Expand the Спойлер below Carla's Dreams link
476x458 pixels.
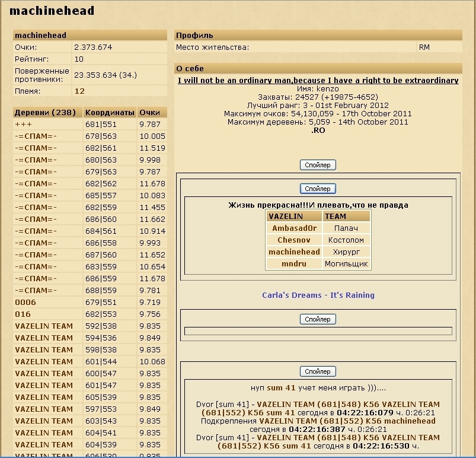(318, 319)
